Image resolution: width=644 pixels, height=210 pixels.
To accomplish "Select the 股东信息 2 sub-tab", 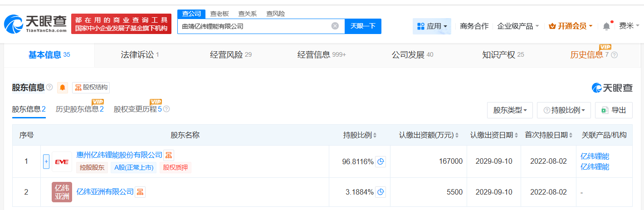I will point(29,109).
